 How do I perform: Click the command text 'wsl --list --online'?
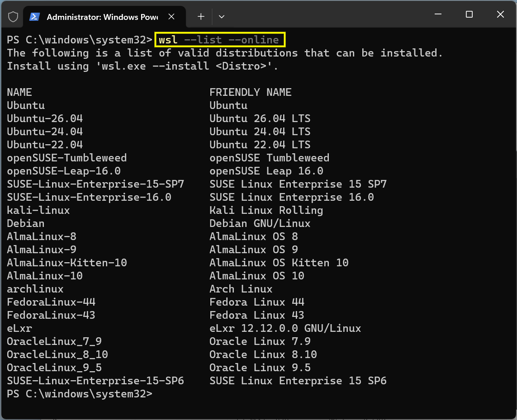[x=218, y=40]
